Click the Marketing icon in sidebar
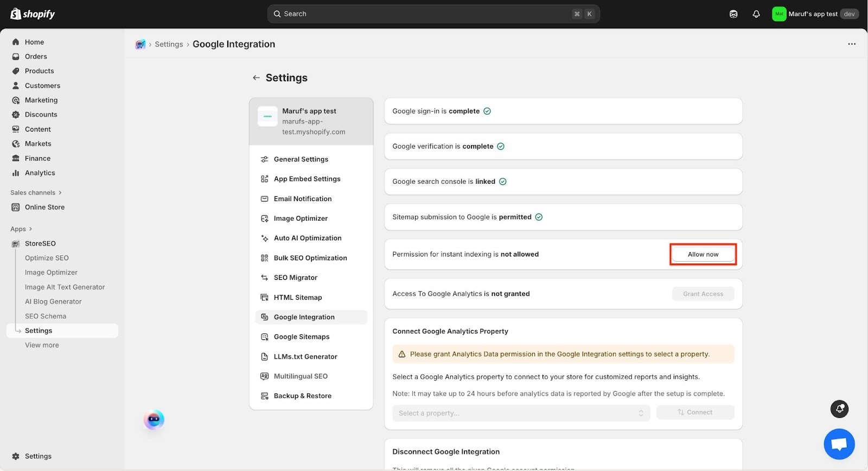The image size is (868, 471). click(x=16, y=100)
